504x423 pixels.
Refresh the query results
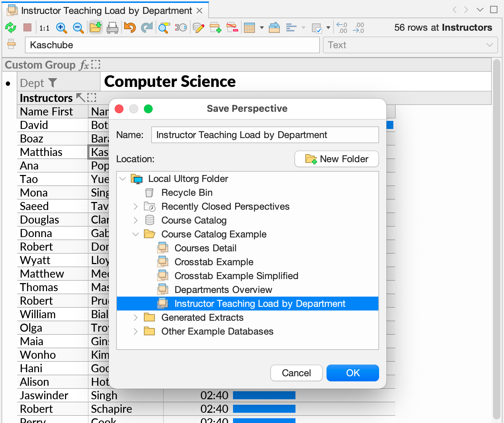(x=11, y=27)
